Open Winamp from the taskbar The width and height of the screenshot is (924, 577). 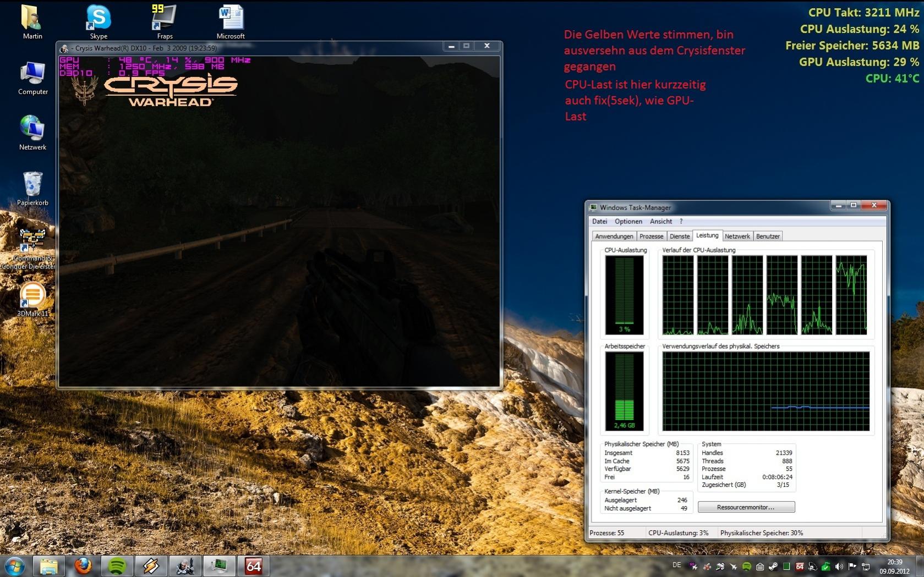coord(151,566)
